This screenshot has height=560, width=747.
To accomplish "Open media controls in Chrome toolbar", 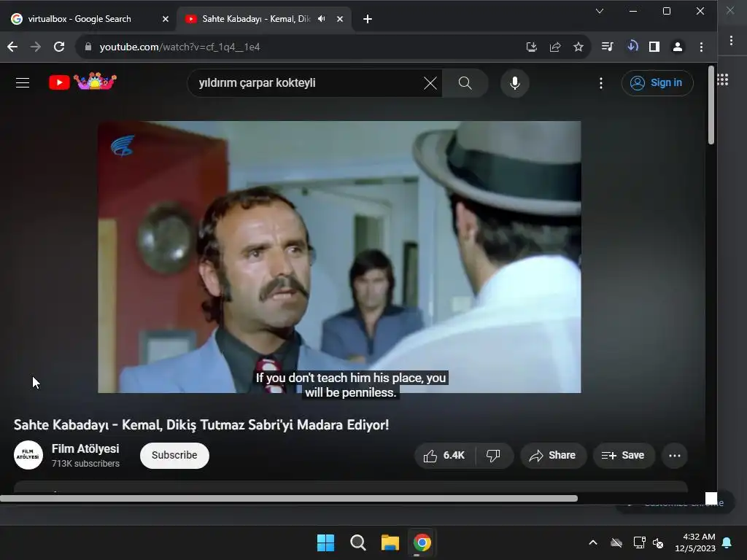I will click(608, 47).
